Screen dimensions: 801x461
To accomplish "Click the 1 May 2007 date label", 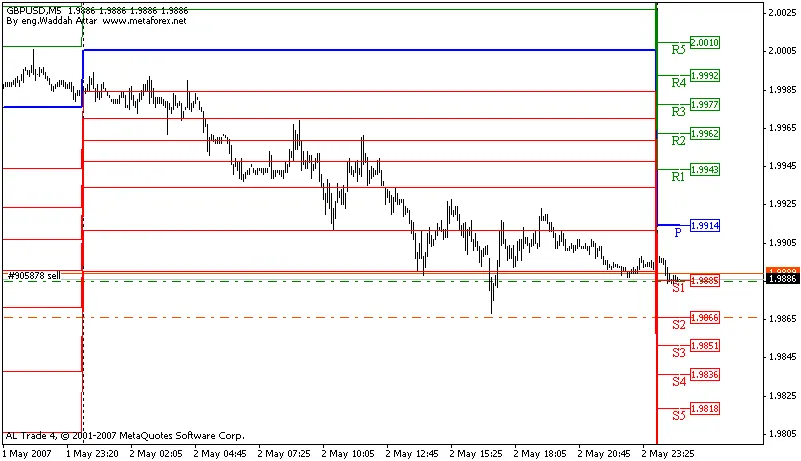I will [x=25, y=453].
